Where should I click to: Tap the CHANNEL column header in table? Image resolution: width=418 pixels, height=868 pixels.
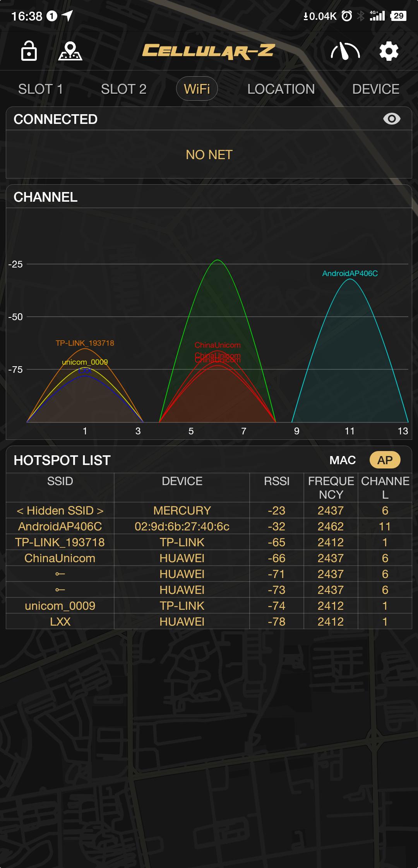pyautogui.click(x=385, y=488)
